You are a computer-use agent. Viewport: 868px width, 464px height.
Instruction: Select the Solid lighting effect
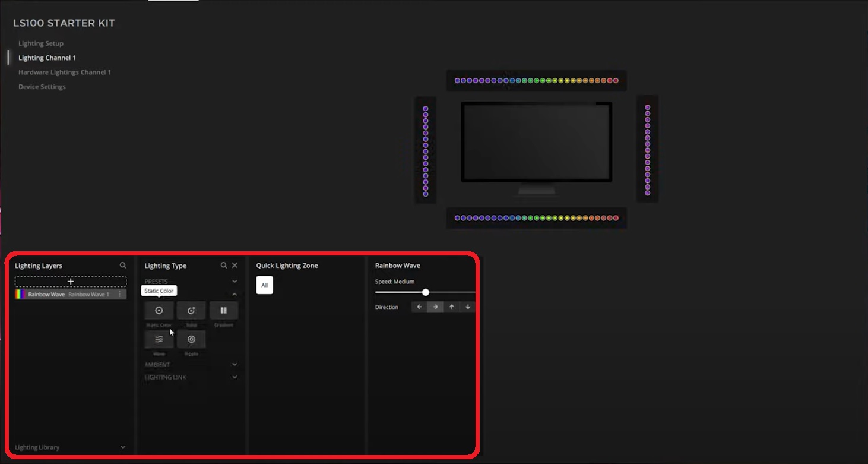click(191, 310)
